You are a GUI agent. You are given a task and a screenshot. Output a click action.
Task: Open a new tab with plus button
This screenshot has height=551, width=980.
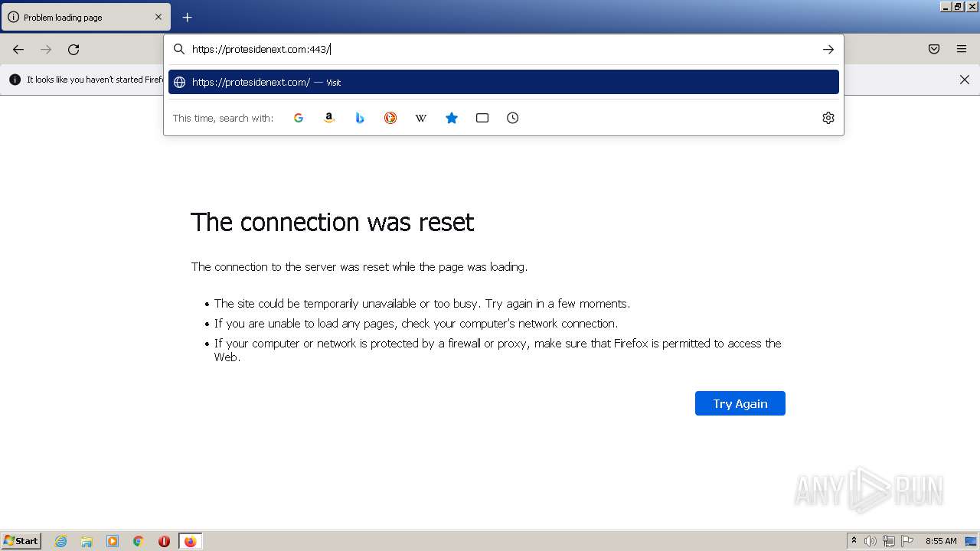(187, 17)
